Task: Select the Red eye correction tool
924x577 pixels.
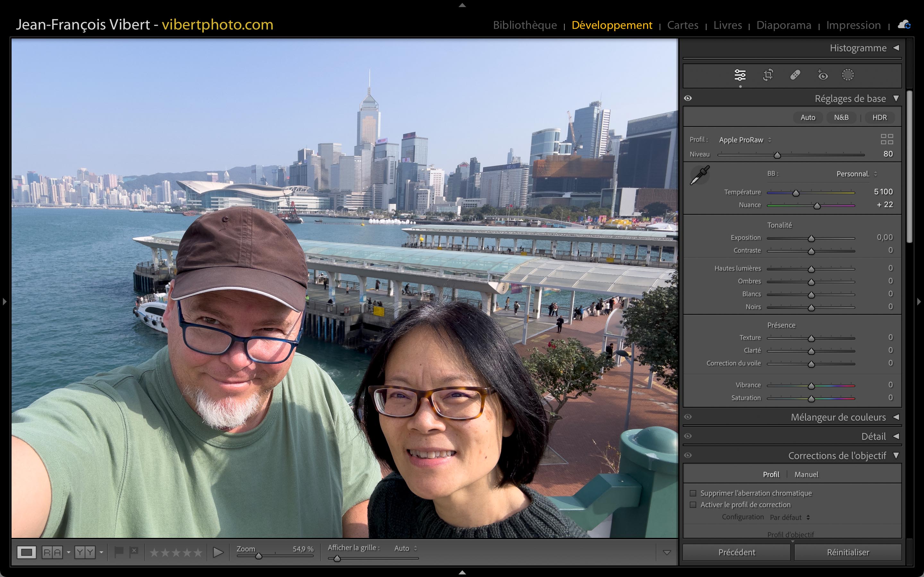Action: point(822,75)
